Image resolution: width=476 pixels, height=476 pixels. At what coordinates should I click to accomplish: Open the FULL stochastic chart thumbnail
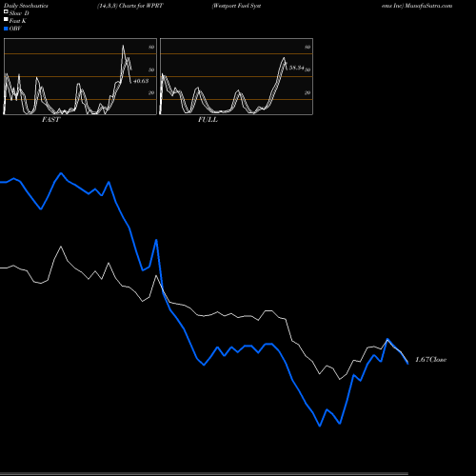click(x=236, y=76)
